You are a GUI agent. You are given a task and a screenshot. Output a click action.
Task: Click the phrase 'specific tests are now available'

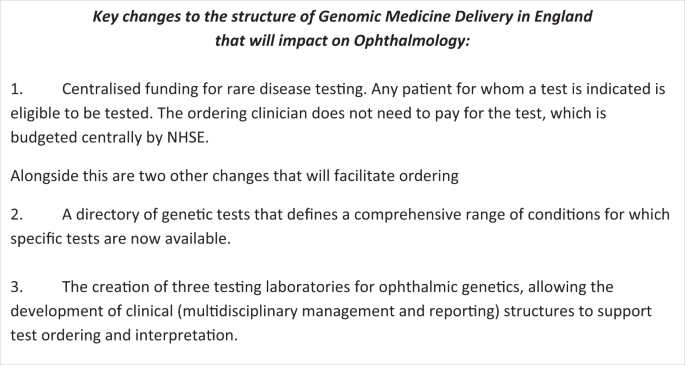click(119, 239)
